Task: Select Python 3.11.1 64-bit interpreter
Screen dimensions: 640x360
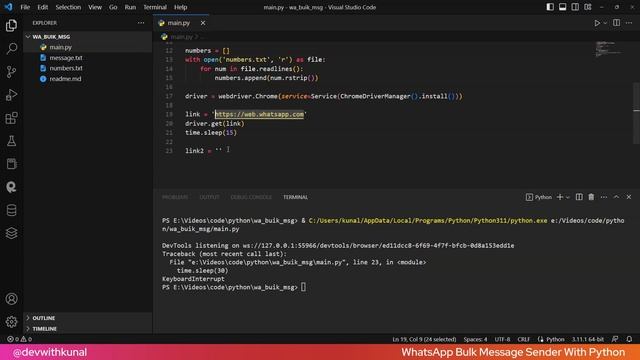Action: pyautogui.click(x=587, y=339)
